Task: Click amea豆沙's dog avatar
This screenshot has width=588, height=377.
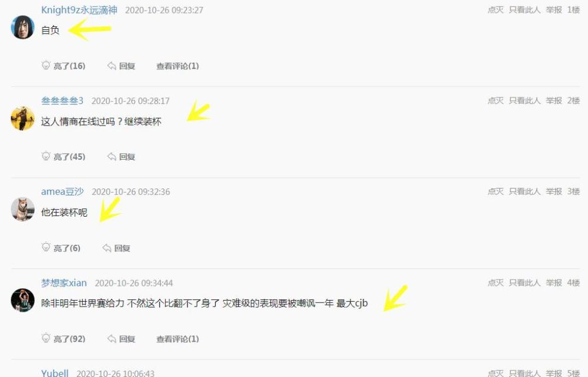Action: pos(22,209)
